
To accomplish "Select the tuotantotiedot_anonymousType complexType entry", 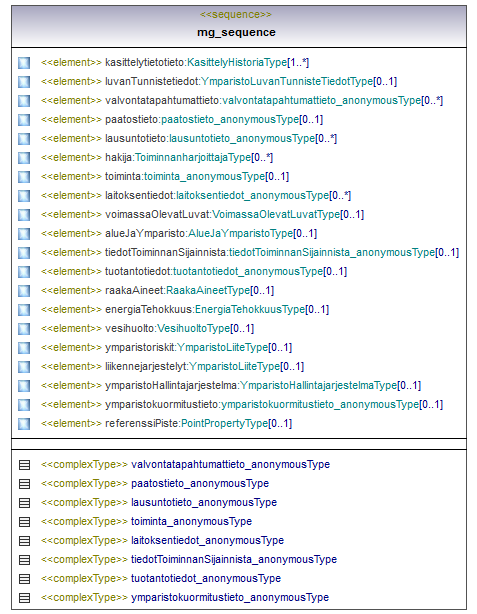I will coord(161,578).
